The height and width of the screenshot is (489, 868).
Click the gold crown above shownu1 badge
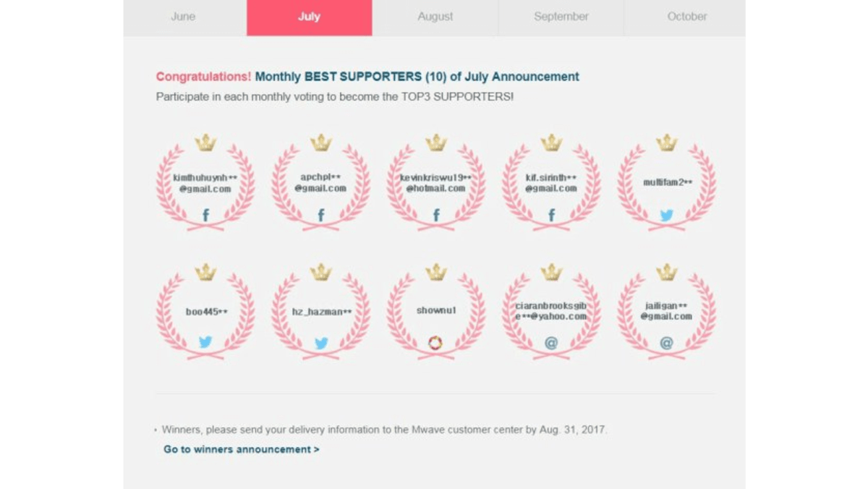pos(436,272)
